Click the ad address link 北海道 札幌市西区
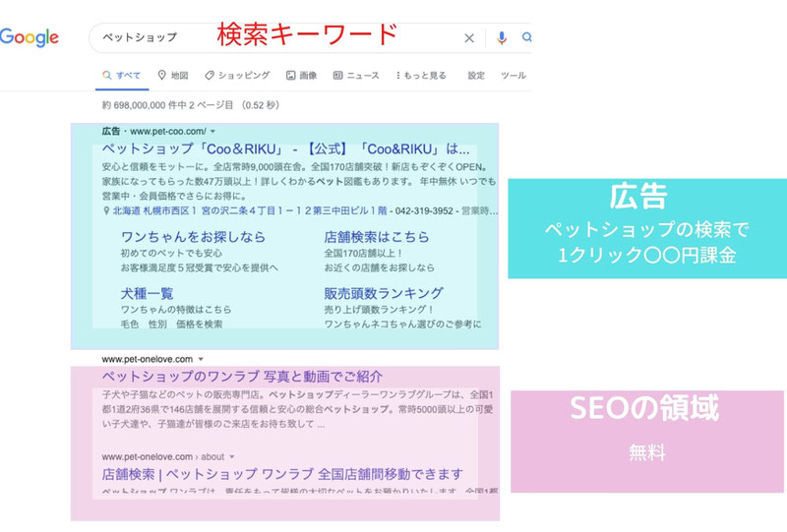The width and height of the screenshot is (787, 532). tap(250, 210)
